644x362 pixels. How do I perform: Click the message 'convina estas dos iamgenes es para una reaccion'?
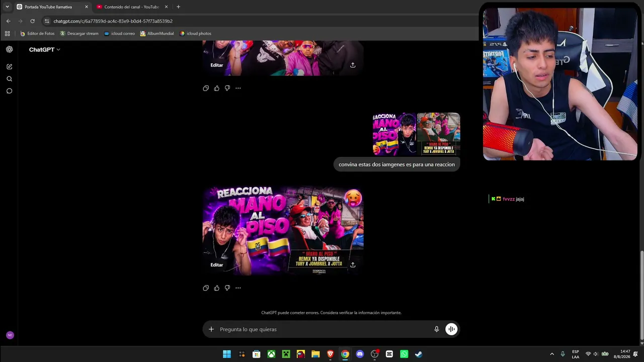tap(396, 164)
